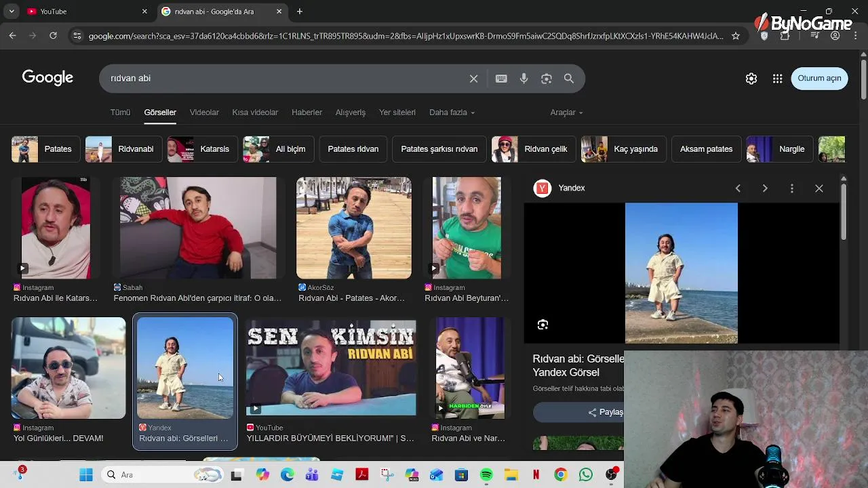Open WhatsApp from the taskbar
868x488 pixels.
click(x=586, y=475)
